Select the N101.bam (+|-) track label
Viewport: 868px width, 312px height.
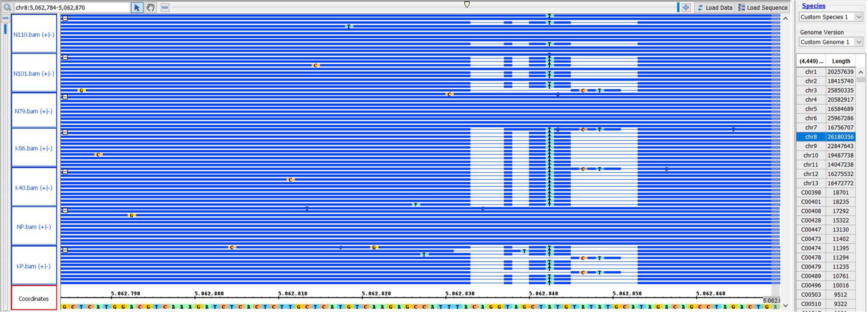pyautogui.click(x=34, y=73)
